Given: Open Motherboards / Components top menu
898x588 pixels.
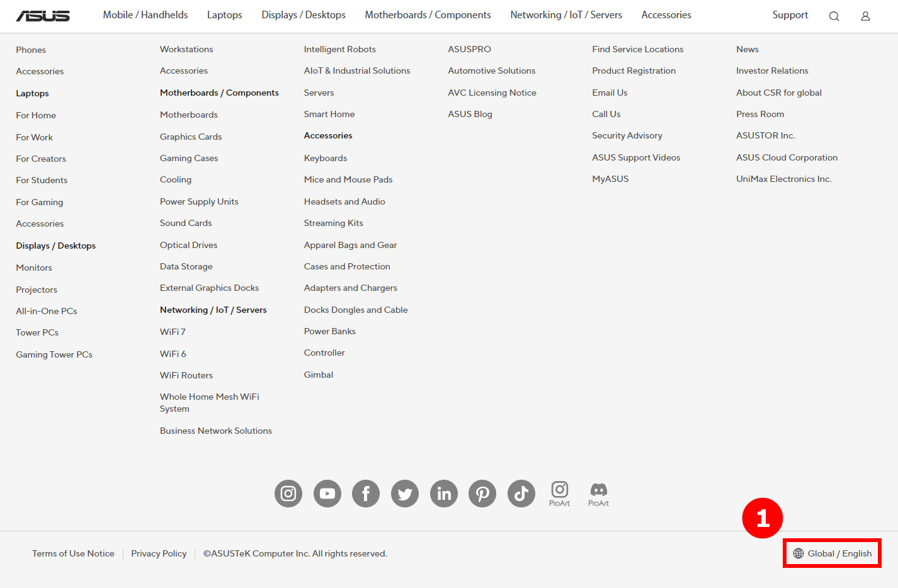Looking at the screenshot, I should [x=428, y=15].
